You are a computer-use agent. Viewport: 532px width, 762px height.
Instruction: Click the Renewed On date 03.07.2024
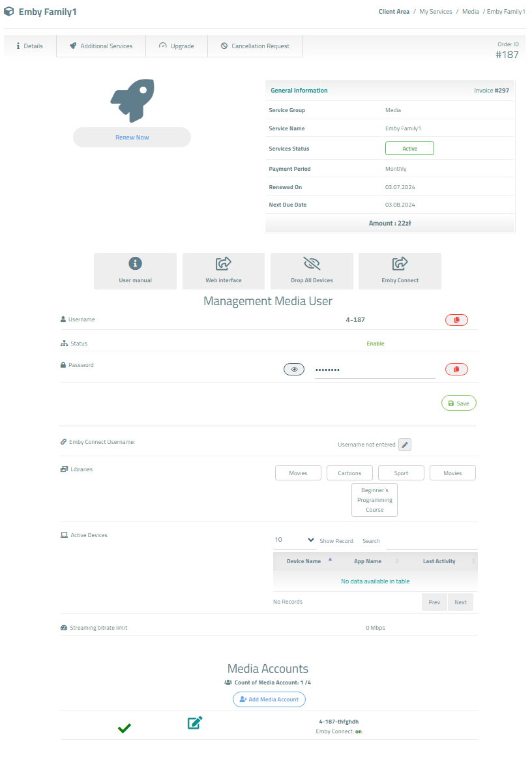[400, 187]
